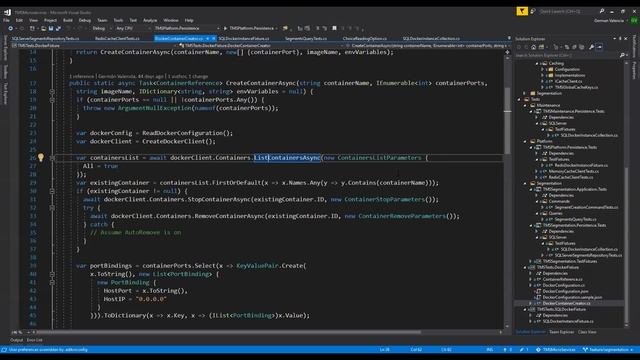This screenshot has width=640, height=360.
Task: Collapse the if block at line 30
Action: click(x=52, y=191)
